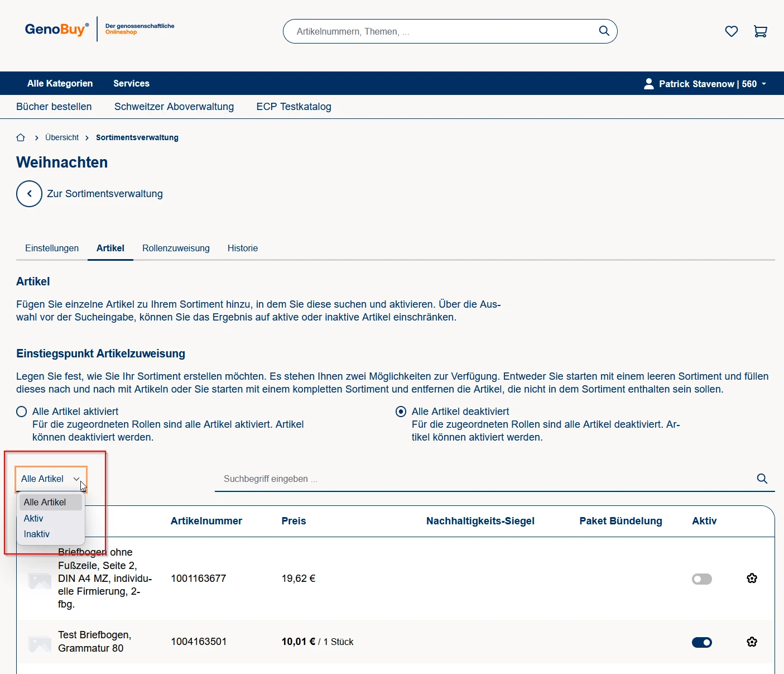The height and width of the screenshot is (674, 784).
Task: Select 'Alle Artikel deaktiviert' radio button
Action: click(401, 412)
